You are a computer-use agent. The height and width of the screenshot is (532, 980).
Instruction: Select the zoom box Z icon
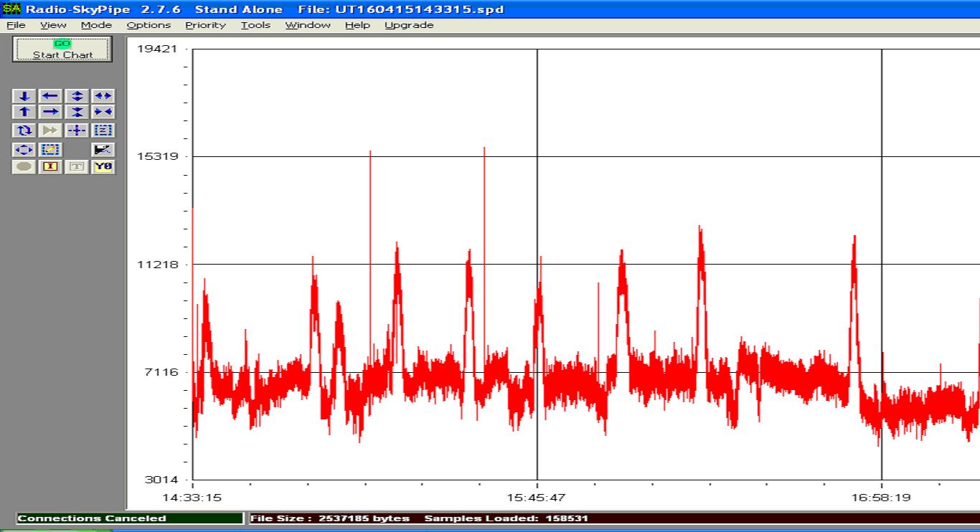103,130
